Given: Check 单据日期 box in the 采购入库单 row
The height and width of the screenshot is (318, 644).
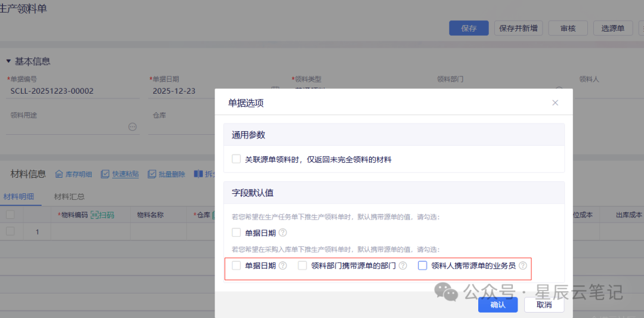Looking at the screenshot, I should click(236, 266).
